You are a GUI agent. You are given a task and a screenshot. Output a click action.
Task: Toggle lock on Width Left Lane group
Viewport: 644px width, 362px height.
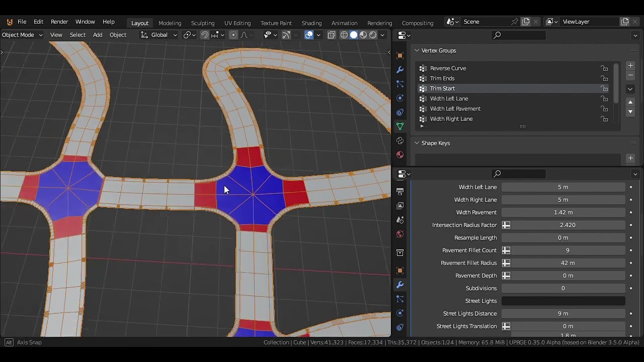[604, 99]
